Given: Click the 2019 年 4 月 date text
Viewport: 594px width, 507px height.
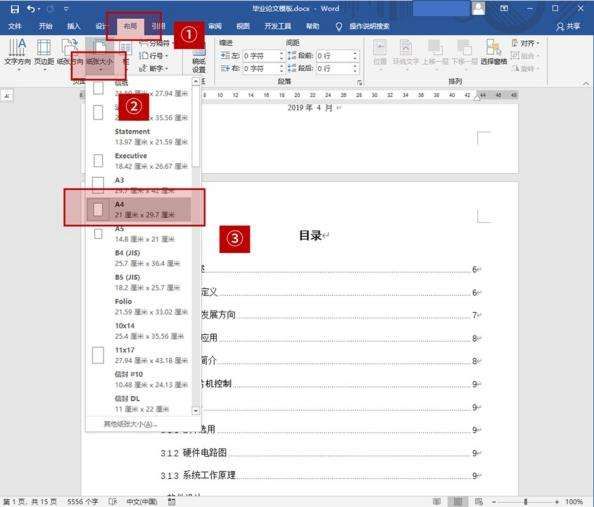Looking at the screenshot, I should click(310, 108).
